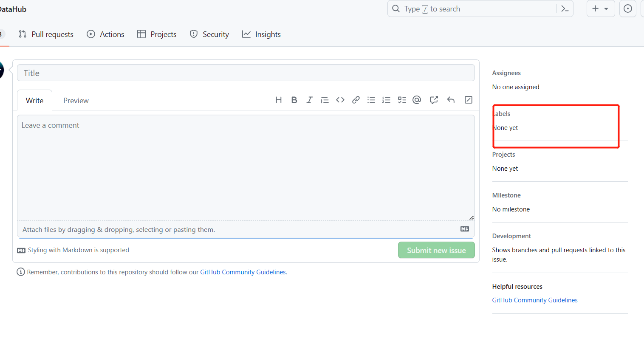Create a numbered list in the comment
The image size is (644, 341).
pyautogui.click(x=386, y=100)
